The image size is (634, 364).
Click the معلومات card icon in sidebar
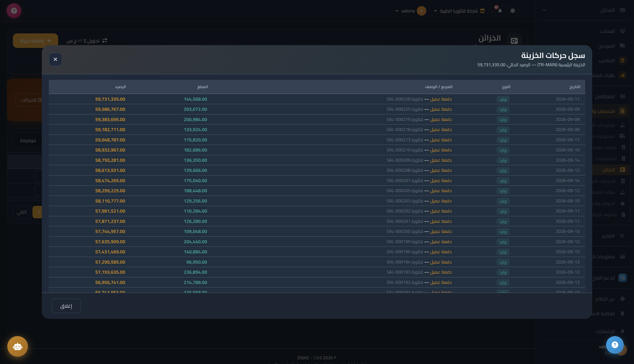[622, 256]
